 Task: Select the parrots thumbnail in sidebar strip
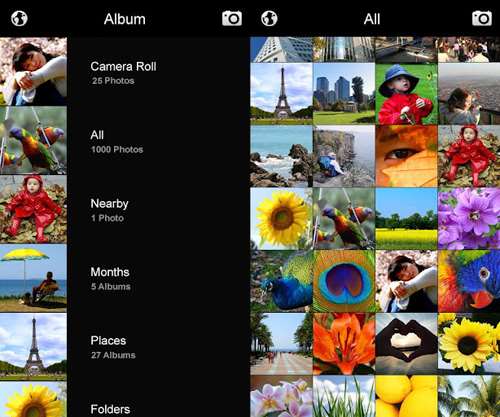tap(33, 140)
